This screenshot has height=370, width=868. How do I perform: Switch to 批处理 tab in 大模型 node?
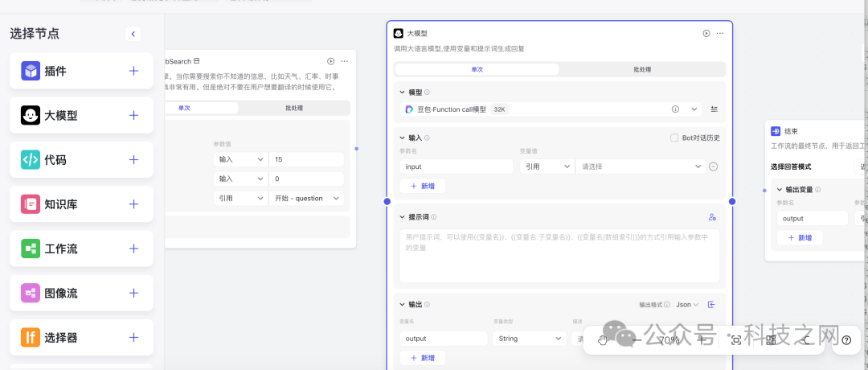pyautogui.click(x=641, y=70)
